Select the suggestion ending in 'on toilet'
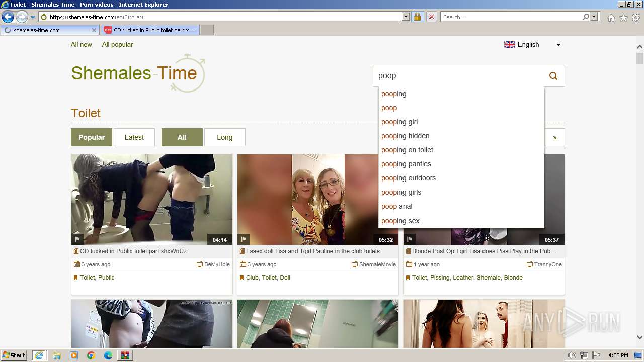The image size is (644, 362). click(x=461, y=150)
